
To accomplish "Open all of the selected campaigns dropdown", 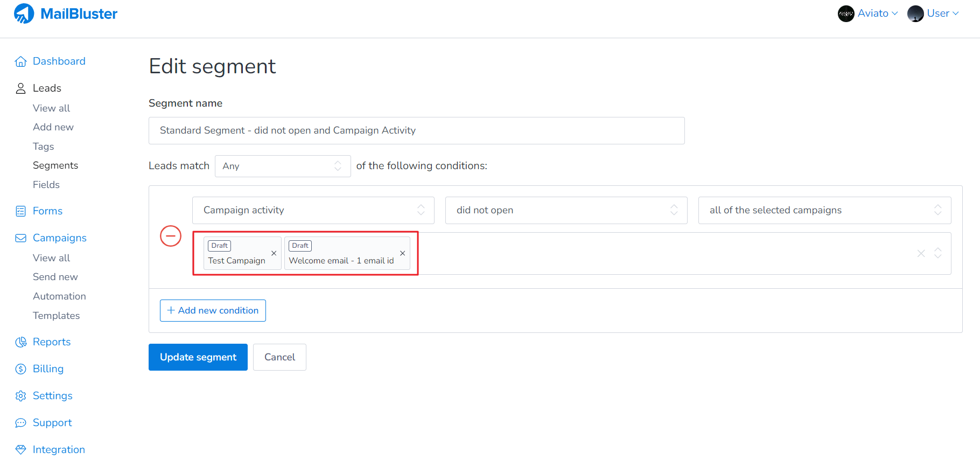I will (x=824, y=210).
